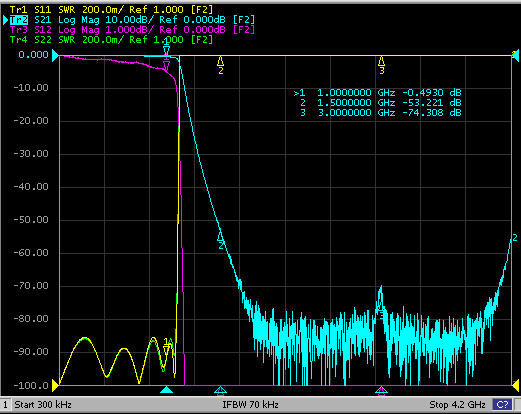Select the Tr4 S22 SWR trace label

pos(111,40)
